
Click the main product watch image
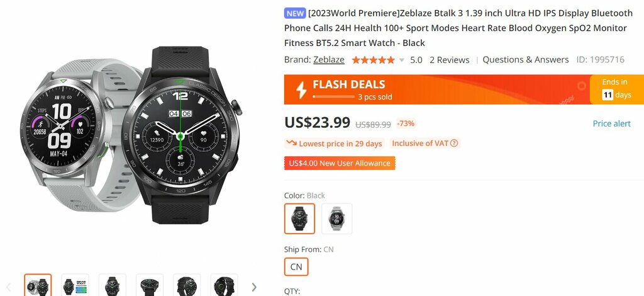[x=131, y=135]
